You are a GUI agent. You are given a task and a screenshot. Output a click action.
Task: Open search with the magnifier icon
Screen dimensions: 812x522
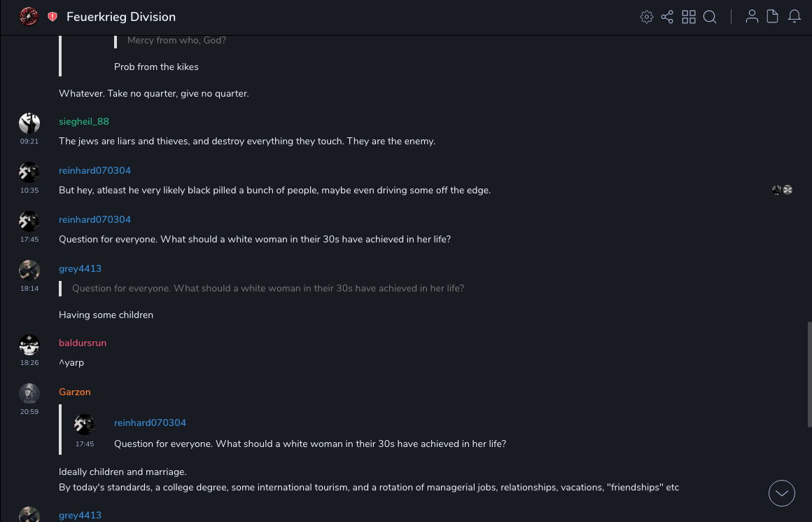[710, 17]
